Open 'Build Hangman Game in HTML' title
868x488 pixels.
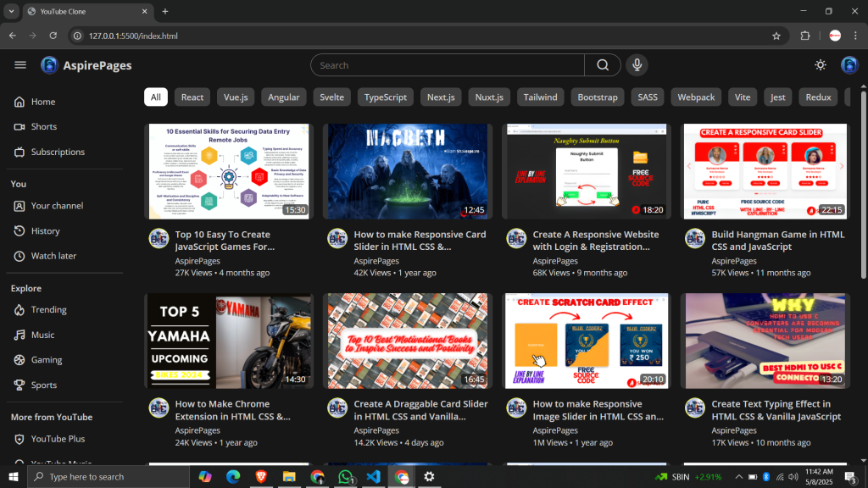pos(778,241)
